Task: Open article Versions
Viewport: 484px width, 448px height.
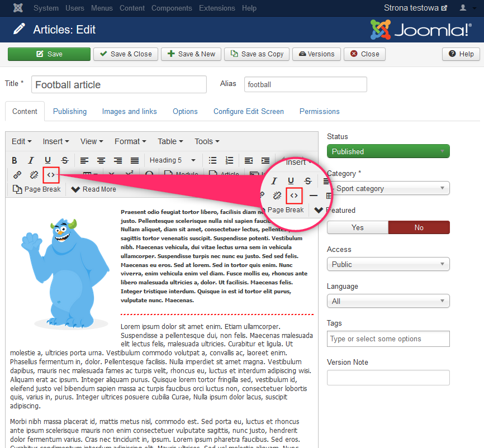Action: (317, 54)
